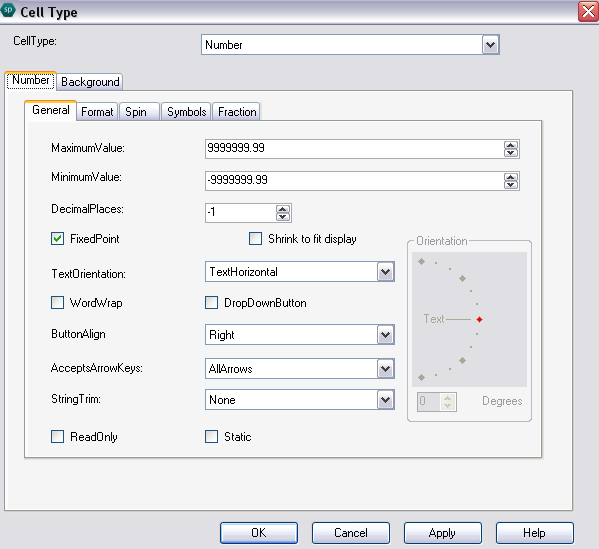Image resolution: width=599 pixels, height=549 pixels.
Task: Open the Fraction sub-tab
Action: click(x=237, y=112)
